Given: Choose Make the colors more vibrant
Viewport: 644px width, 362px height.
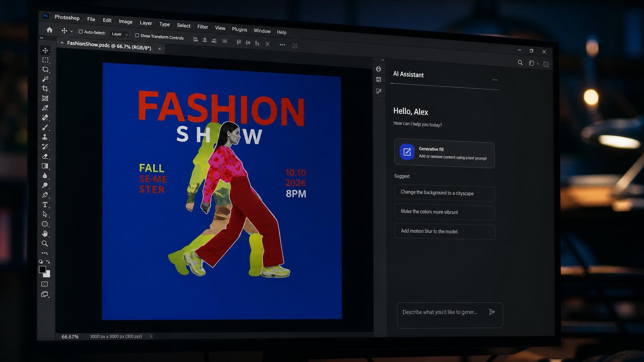Looking at the screenshot, I should pyautogui.click(x=445, y=212).
